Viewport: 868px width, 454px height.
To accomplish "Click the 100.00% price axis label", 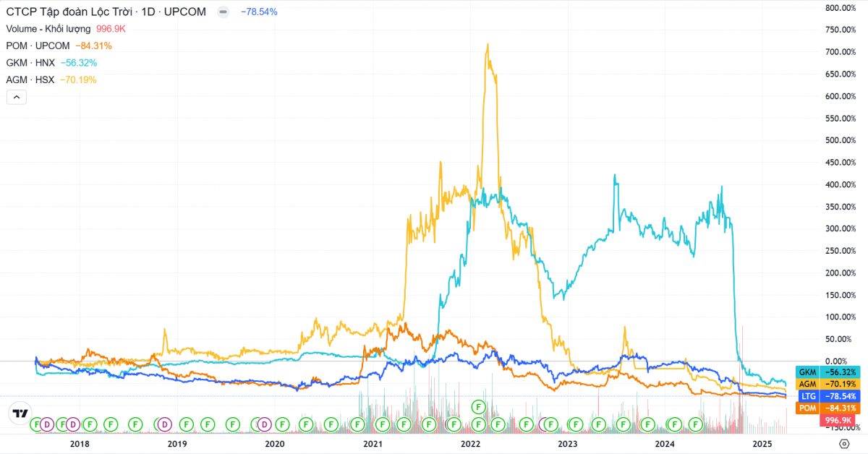I will pos(841,317).
